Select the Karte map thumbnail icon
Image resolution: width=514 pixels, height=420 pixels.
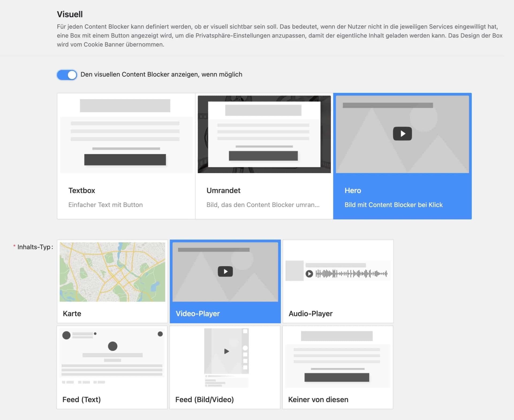[112, 272]
